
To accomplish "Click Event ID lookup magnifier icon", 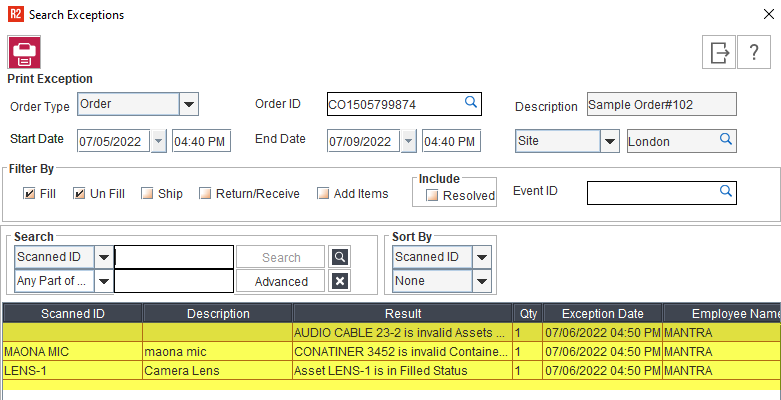I will pyautogui.click(x=726, y=190).
